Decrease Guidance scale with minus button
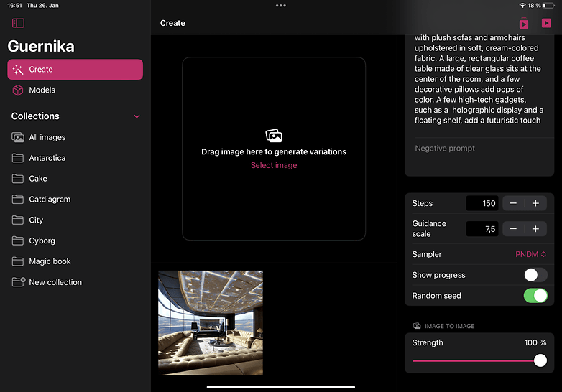 [513, 229]
